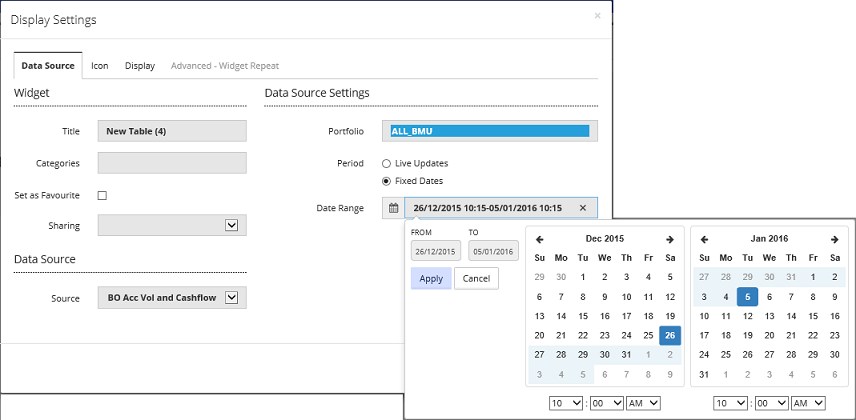This screenshot has width=856, height=420.
Task: Go to previous month in Jan 2016 calendar
Action: coord(704,239)
